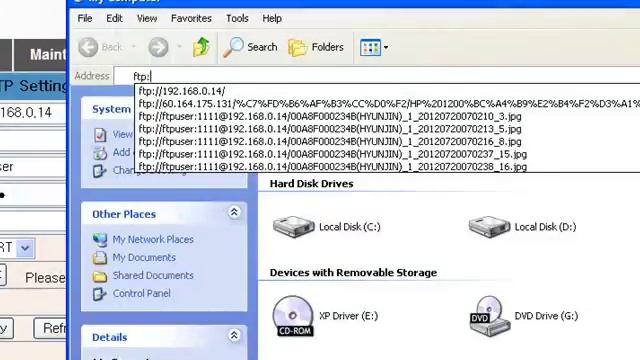Click Maintenance tab in background window
Image resolution: width=640 pixels, height=360 pixels.
[x=40, y=54]
